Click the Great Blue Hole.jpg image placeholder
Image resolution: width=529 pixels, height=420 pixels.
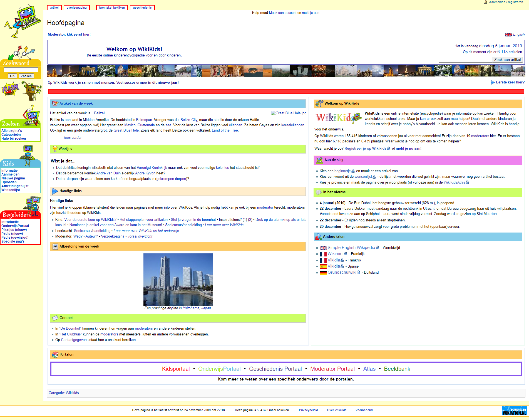coord(289,113)
